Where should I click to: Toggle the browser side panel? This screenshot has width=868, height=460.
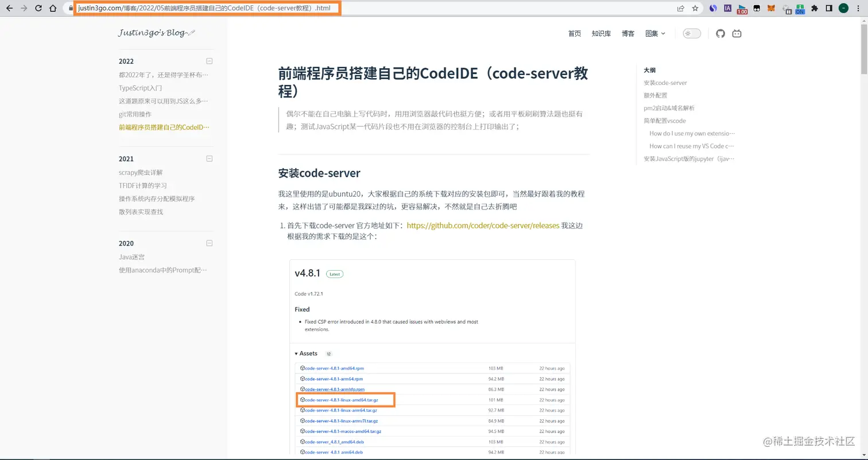[829, 8]
